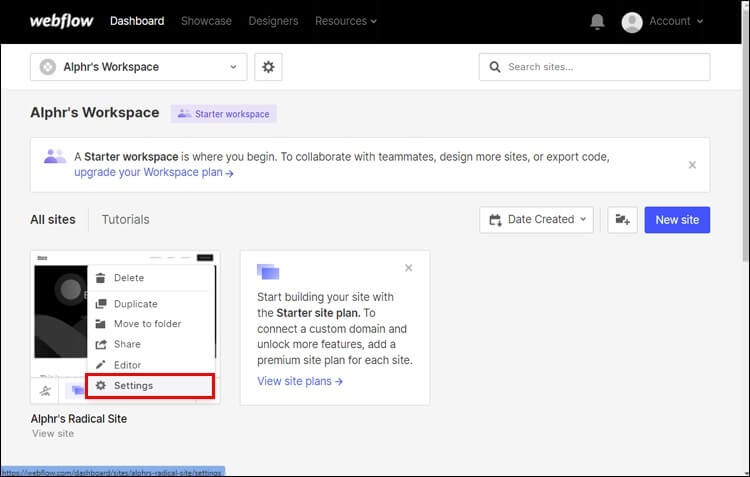
Task: Click Alphr's Radical Site thumbnail
Action: tap(60, 311)
